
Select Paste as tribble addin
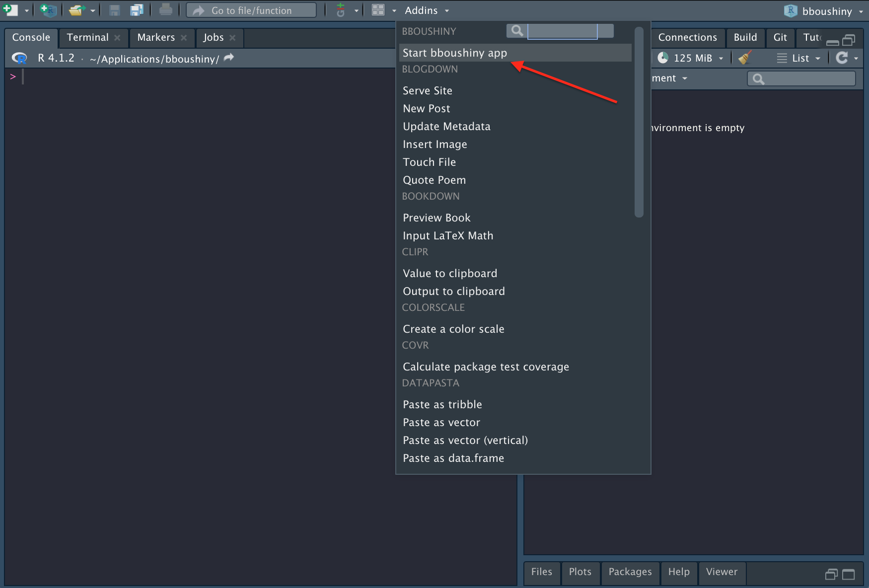(x=515, y=404)
